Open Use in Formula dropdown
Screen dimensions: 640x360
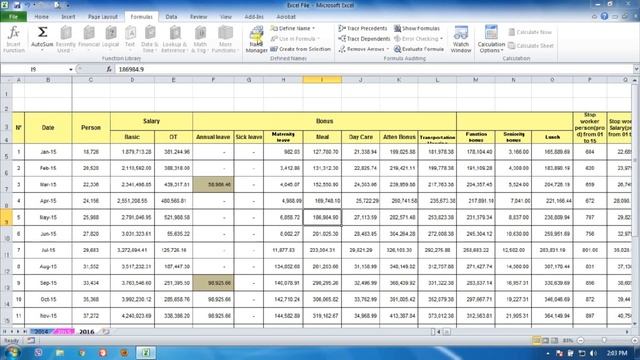pyautogui.click(x=296, y=38)
